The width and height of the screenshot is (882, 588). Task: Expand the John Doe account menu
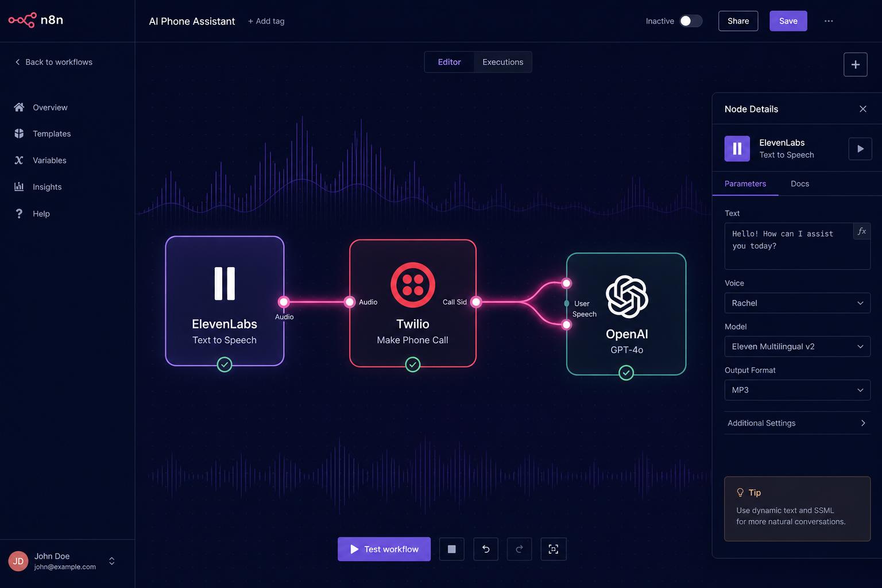click(112, 561)
